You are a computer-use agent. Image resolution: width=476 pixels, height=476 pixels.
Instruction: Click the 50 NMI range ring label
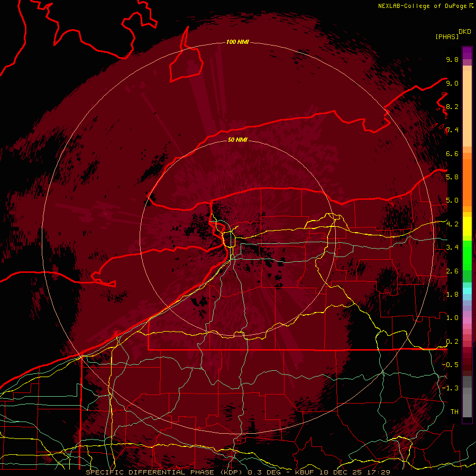(x=237, y=140)
